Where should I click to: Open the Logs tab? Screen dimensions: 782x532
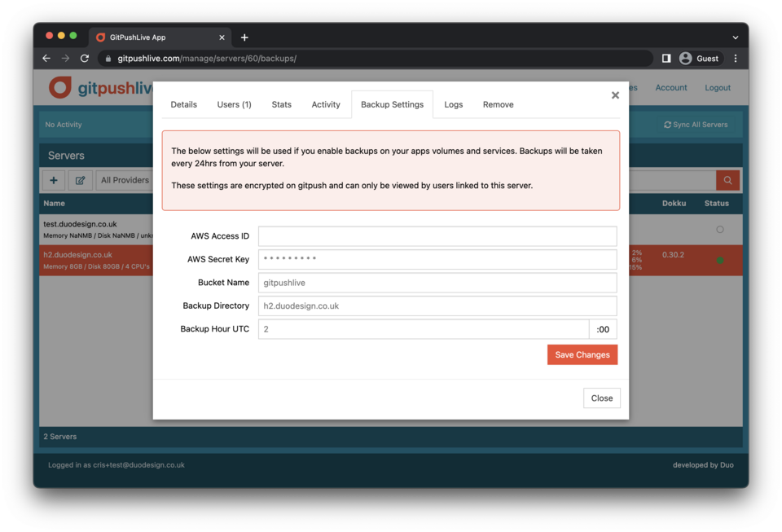[x=454, y=105]
